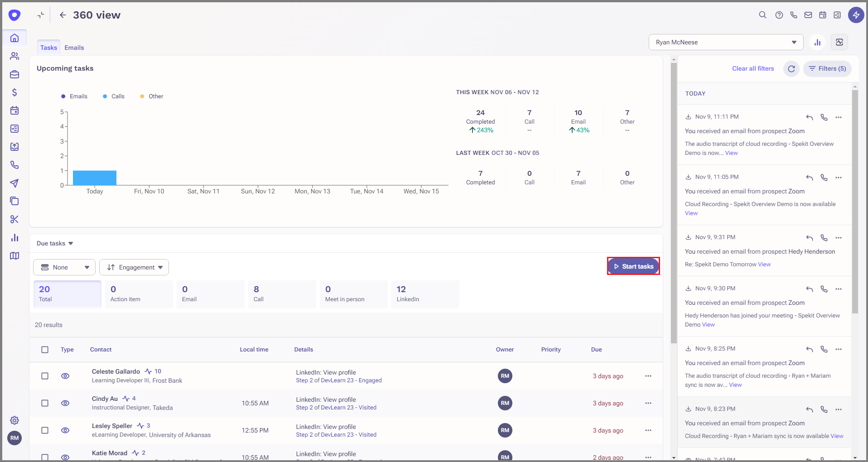Open the Prospects people icon in sidebar
The width and height of the screenshot is (868, 462).
coord(14,56)
